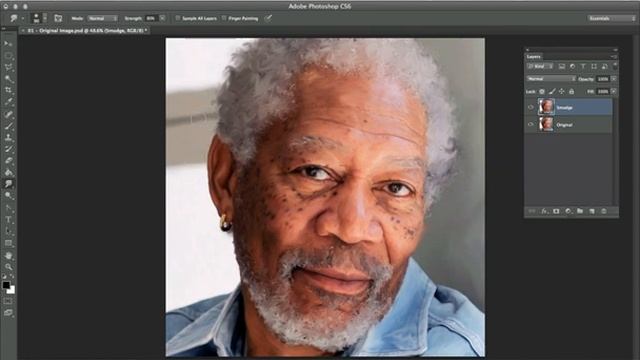Screen dimensions: 640x360
Task: Enable Sample All Layers checkbox
Action: [x=178, y=18]
